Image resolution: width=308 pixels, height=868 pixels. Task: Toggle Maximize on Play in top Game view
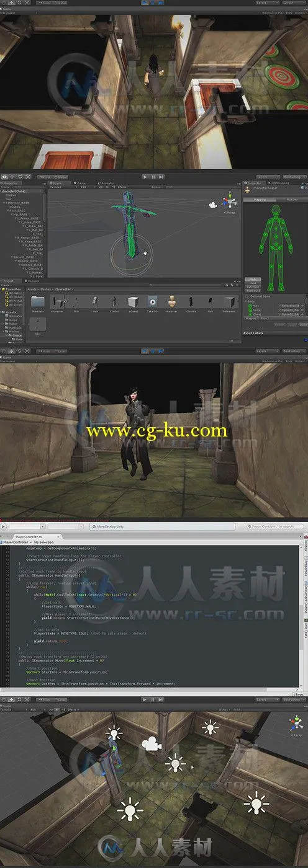click(x=273, y=13)
